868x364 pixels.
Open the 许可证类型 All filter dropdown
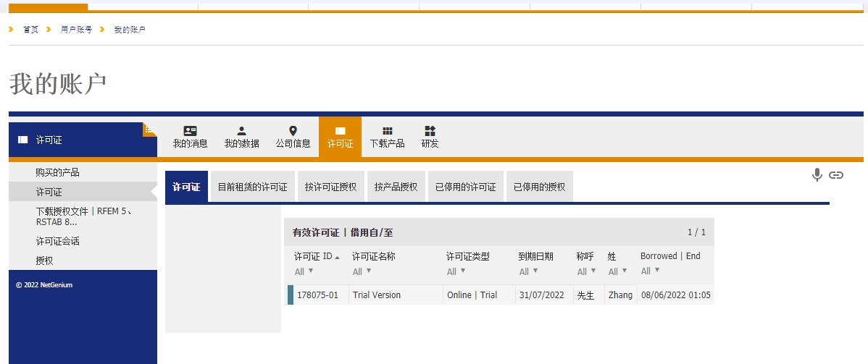coord(456,271)
